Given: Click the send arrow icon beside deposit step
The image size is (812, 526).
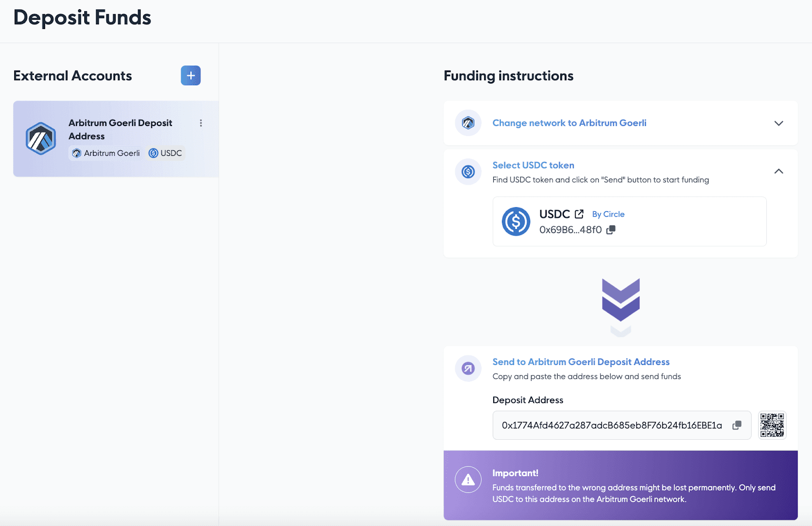Looking at the screenshot, I should point(468,368).
